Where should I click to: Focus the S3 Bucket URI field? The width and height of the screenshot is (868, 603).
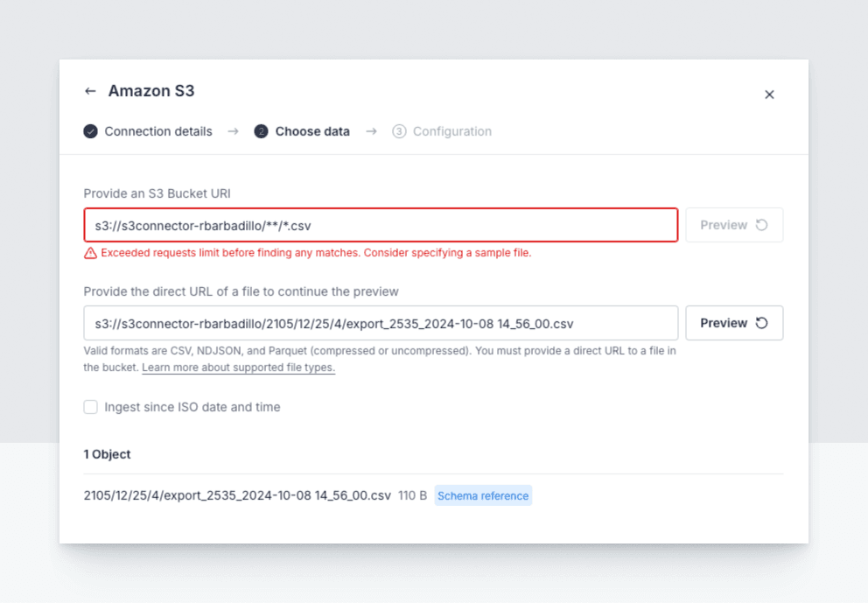pyautogui.click(x=381, y=225)
